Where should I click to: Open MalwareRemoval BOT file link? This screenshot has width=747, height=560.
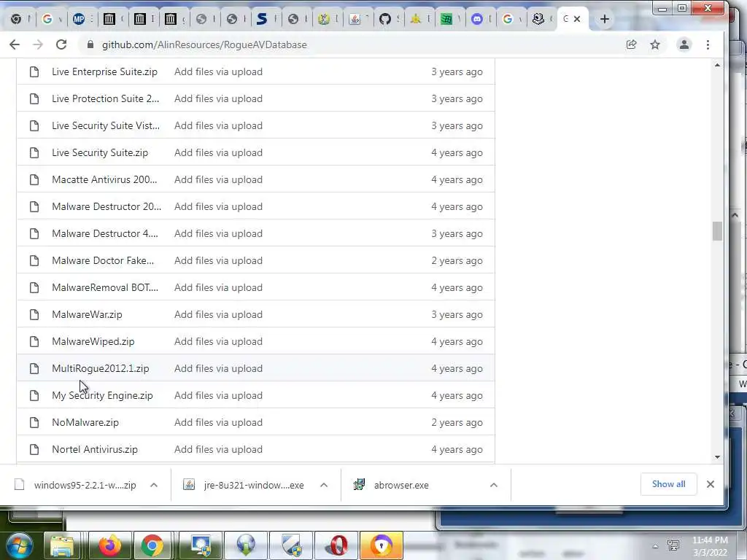tap(105, 287)
